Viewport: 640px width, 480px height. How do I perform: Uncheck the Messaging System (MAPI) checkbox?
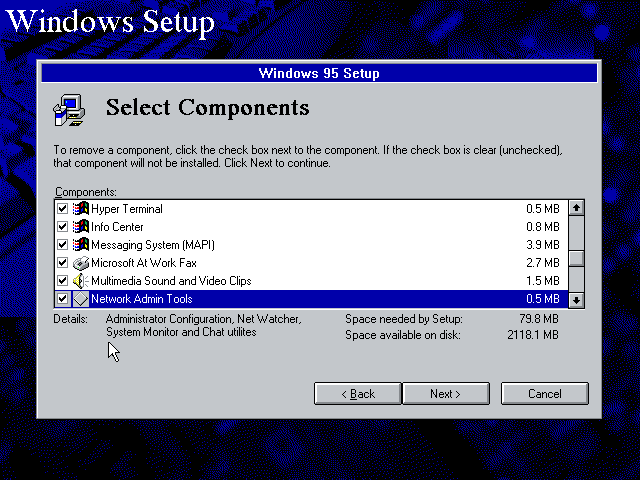pos(62,244)
